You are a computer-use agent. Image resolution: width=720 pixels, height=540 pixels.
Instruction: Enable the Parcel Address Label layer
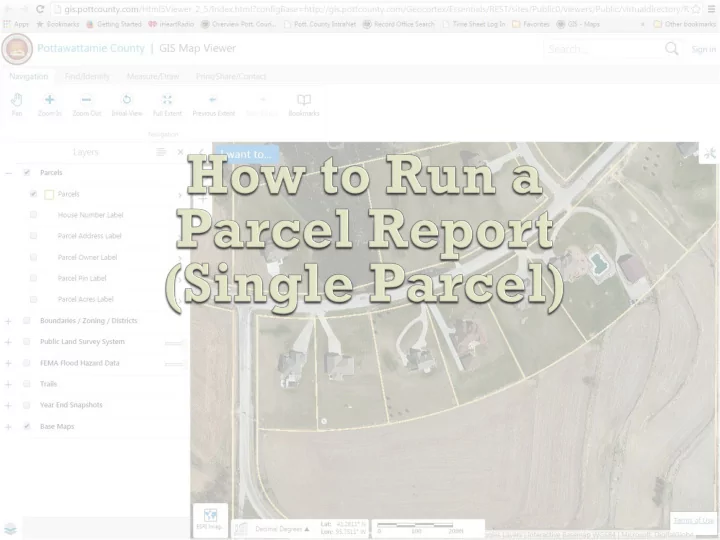[x=33, y=236]
